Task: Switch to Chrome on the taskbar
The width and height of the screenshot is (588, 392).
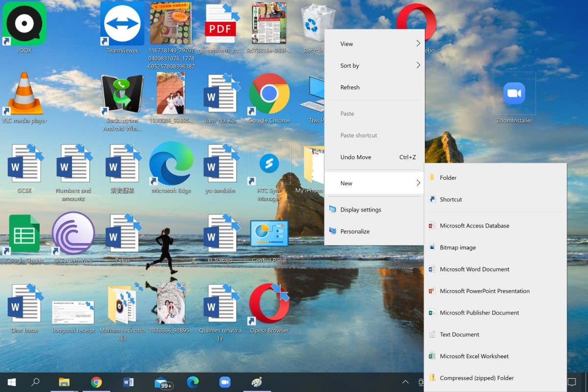Action: click(x=97, y=382)
